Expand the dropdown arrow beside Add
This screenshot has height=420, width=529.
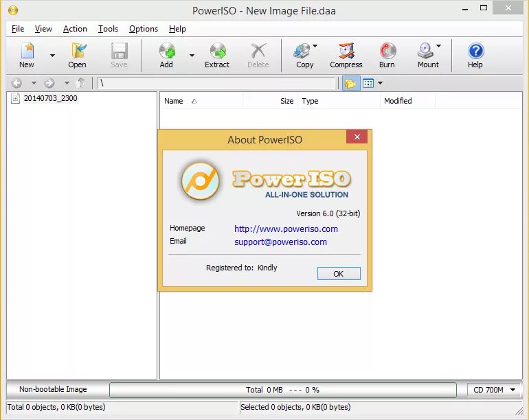(x=192, y=56)
